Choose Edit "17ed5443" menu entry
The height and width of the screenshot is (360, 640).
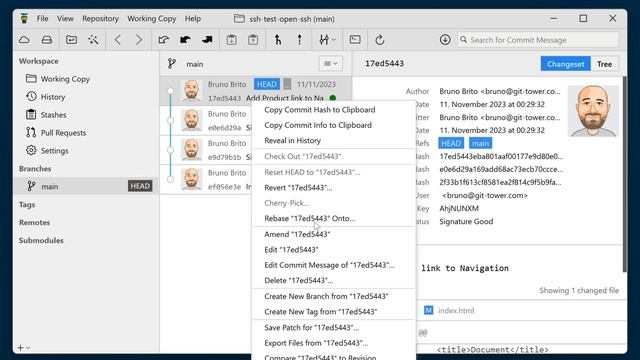click(334, 250)
